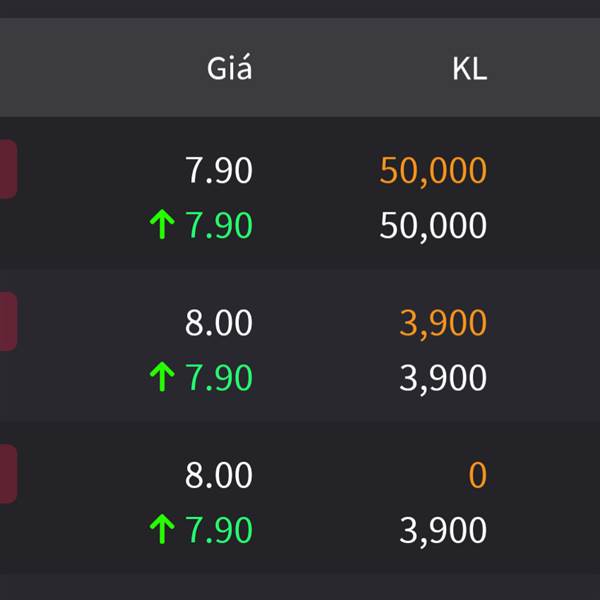Click white 3,900 below orange 3,900
The image size is (600, 600).
click(x=443, y=378)
